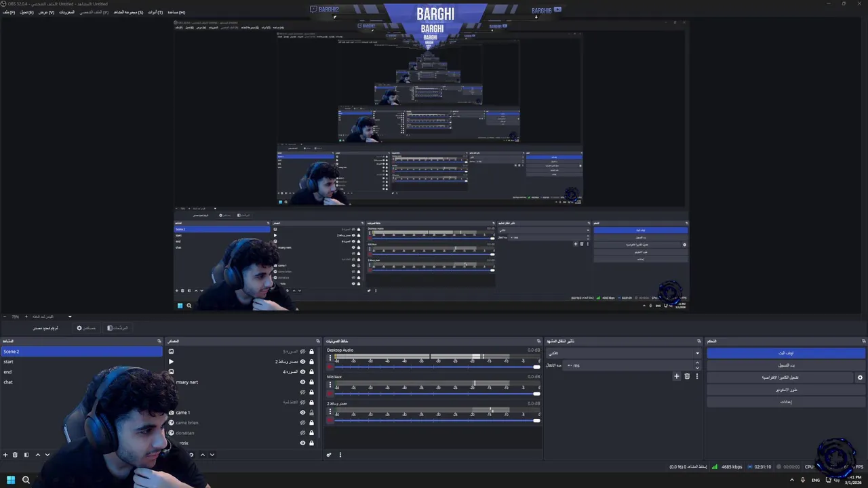Screen dimensions: 868x488
Task: Click the بدء التسجيل start recording button
Action: pos(786,365)
